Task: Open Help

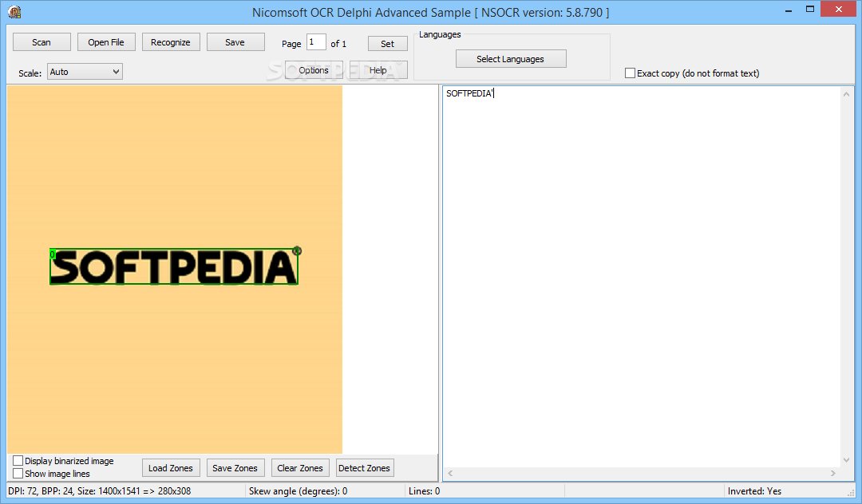Action: click(378, 70)
